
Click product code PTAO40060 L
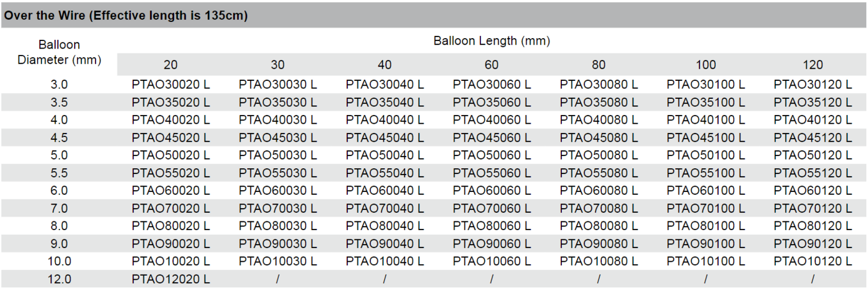(x=491, y=120)
